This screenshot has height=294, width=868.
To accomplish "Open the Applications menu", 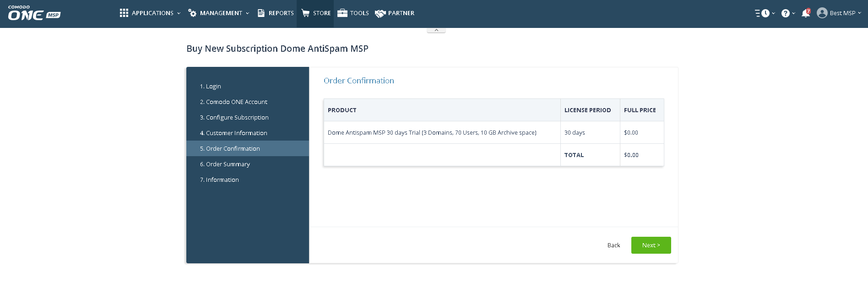I will [150, 13].
